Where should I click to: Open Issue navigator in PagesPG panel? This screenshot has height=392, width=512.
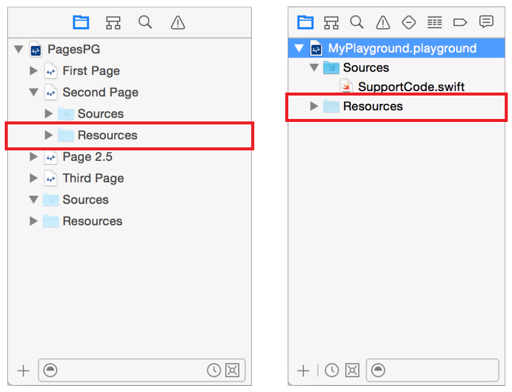tap(178, 23)
